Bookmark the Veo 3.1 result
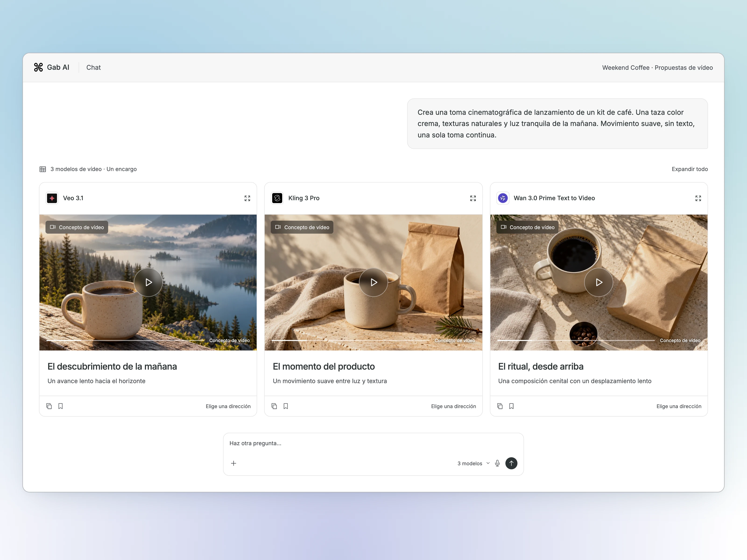This screenshot has width=747, height=560. (60, 406)
